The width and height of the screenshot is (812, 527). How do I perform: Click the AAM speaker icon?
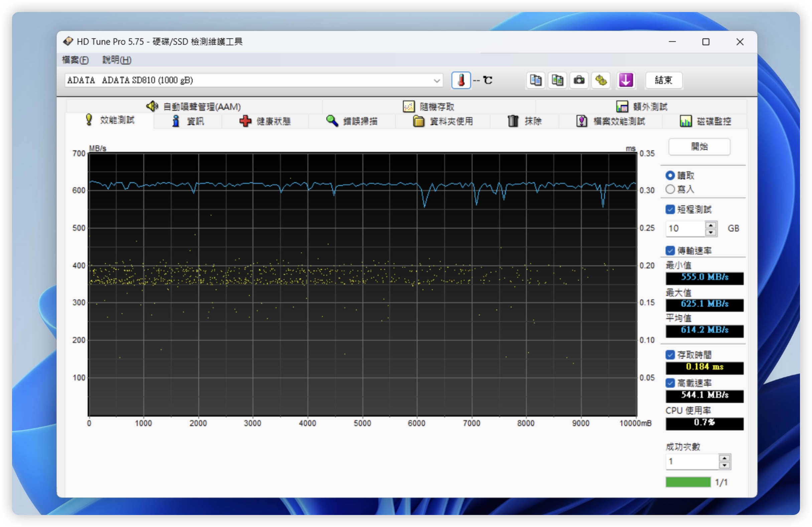(152, 106)
